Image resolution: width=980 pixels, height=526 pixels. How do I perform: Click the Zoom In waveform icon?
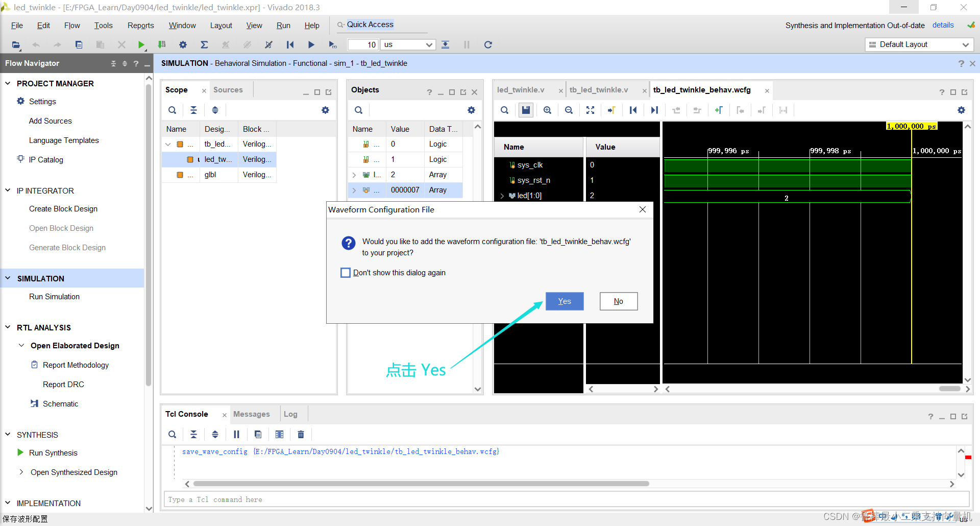click(547, 110)
